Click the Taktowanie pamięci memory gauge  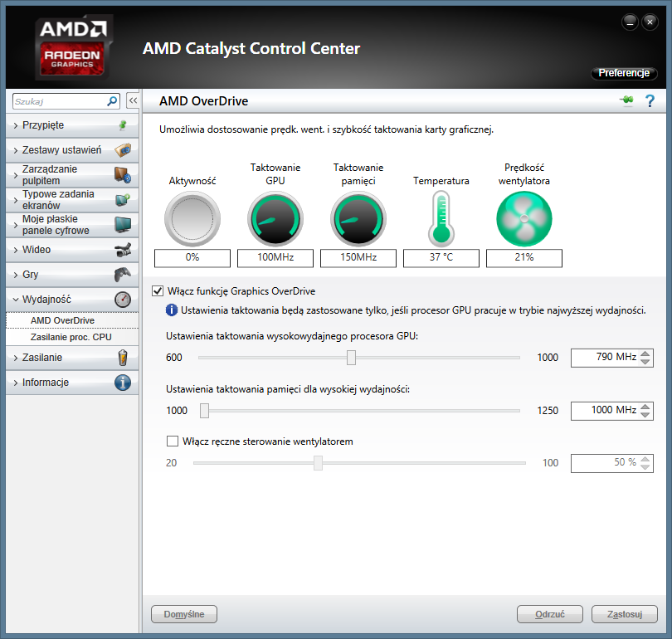(358, 218)
